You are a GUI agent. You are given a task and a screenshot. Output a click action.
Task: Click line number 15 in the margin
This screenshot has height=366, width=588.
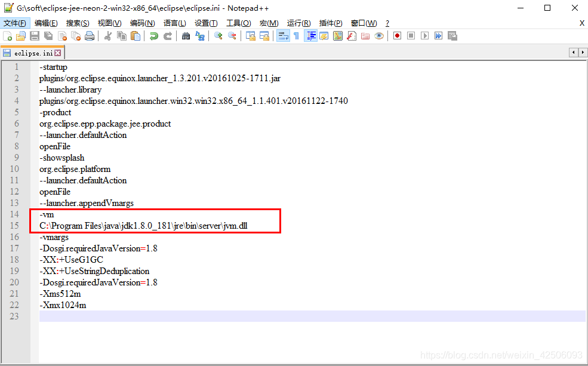tap(14, 226)
